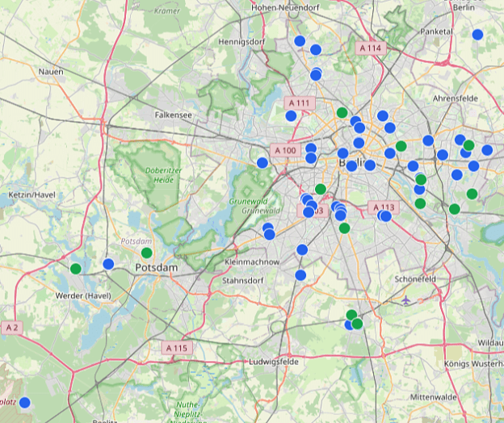Image resolution: width=504 pixels, height=423 pixels.
Task: Click the A 2 motorway shield
Action: [11, 328]
